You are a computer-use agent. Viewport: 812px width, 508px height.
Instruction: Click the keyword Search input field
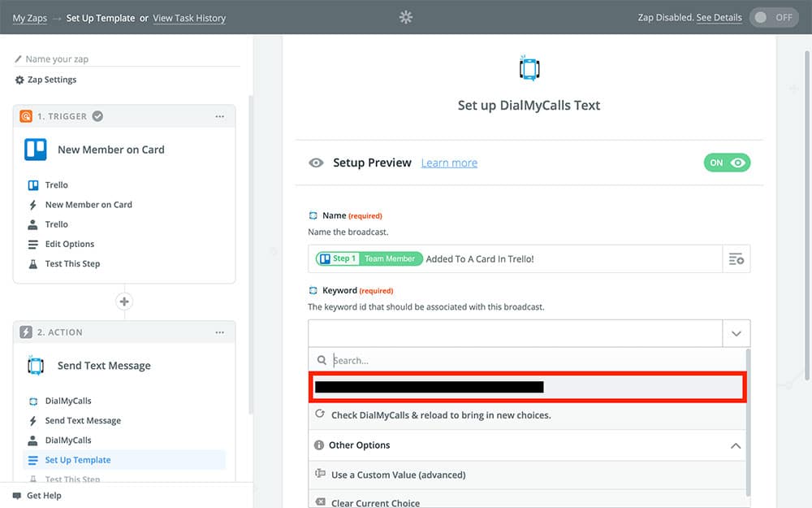[x=528, y=360]
